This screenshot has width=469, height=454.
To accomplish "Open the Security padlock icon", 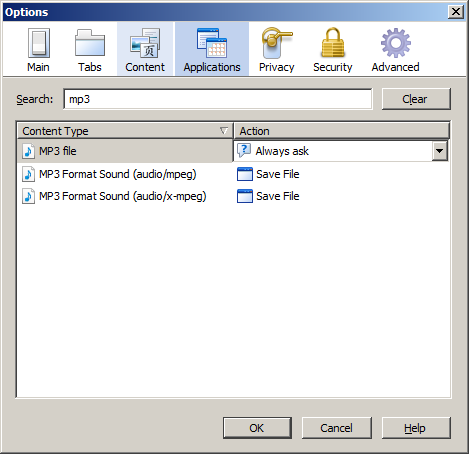I will (x=333, y=43).
